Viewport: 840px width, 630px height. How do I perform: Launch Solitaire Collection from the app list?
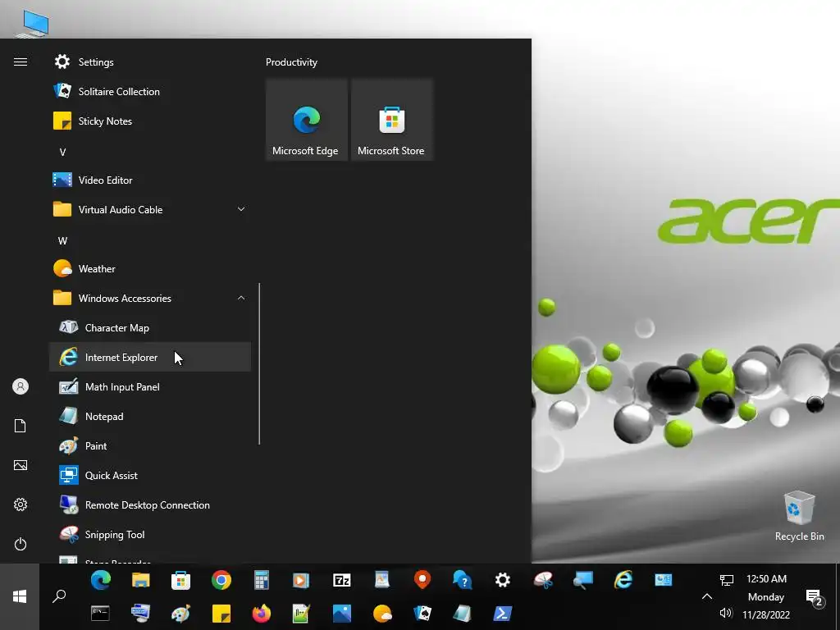[x=150, y=92]
